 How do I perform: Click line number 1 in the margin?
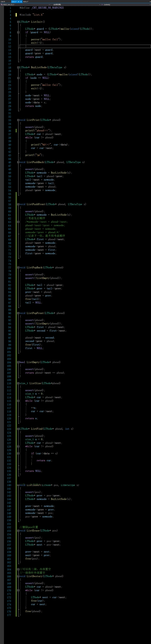pyautogui.click(x=10, y=8)
